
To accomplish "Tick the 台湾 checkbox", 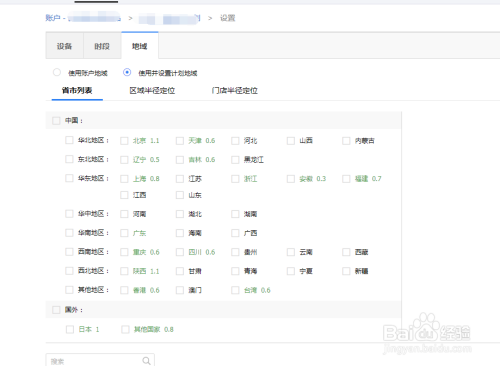I will [x=235, y=290].
